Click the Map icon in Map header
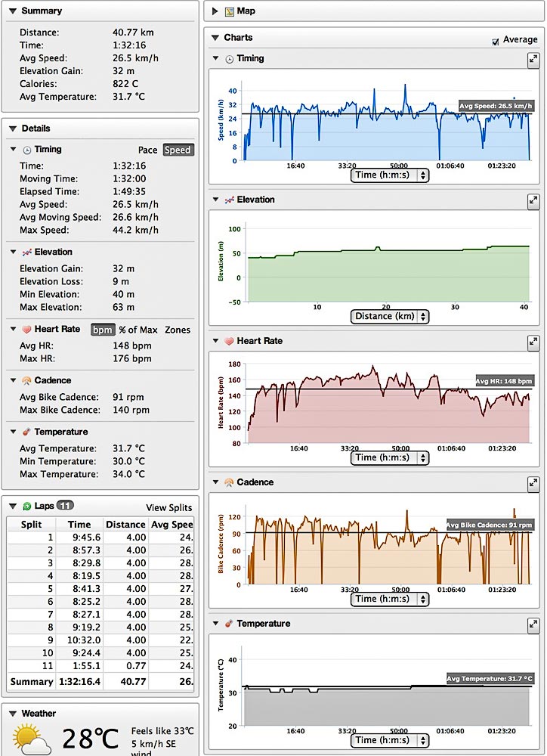This screenshot has height=756, width=547. tap(229, 11)
